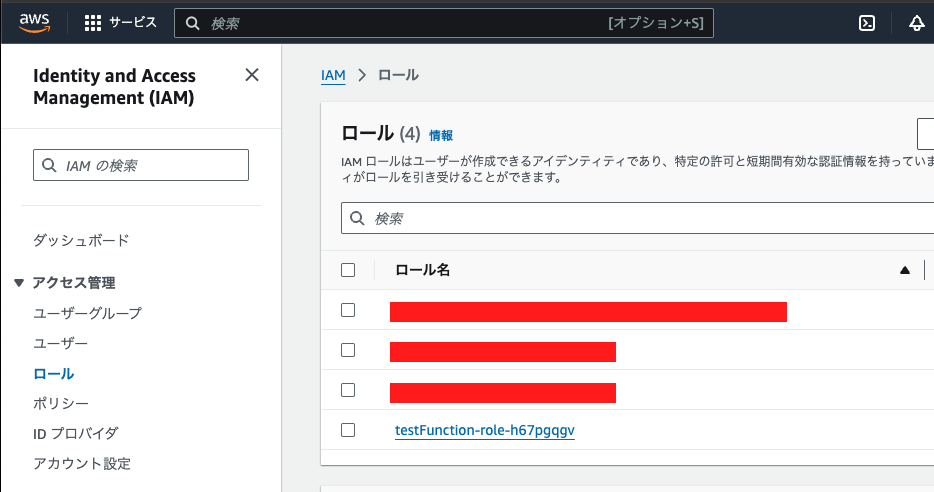Select ロール in sidebar
This screenshot has width=934, height=492.
(54, 374)
